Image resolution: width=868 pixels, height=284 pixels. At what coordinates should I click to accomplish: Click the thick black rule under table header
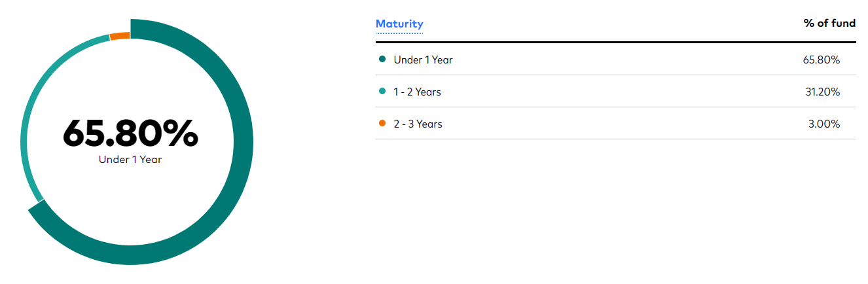pyautogui.click(x=615, y=43)
